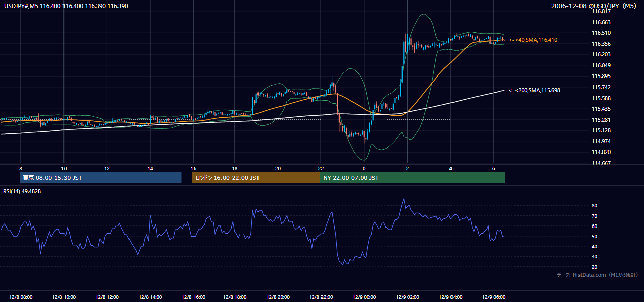
Task: Click the hour label 22 under price chart
Action: click(321, 168)
